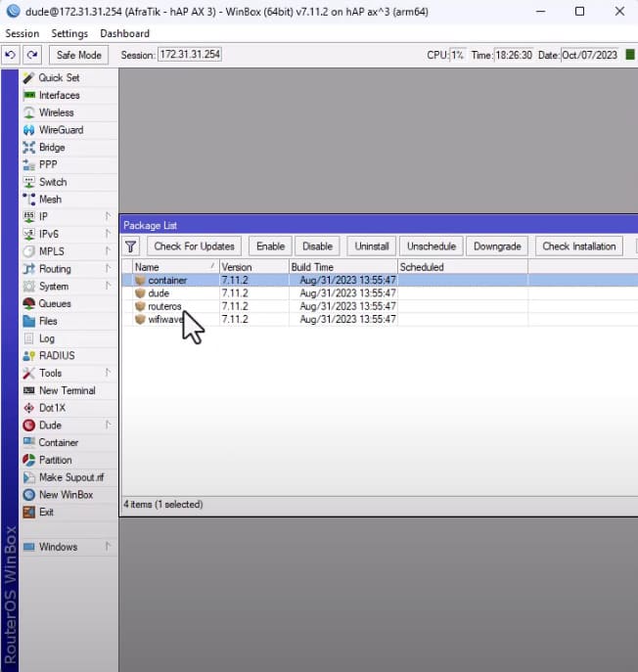Image resolution: width=638 pixels, height=672 pixels.
Task: Click the Undo arrow in toolbar
Action: pyautogui.click(x=11, y=55)
